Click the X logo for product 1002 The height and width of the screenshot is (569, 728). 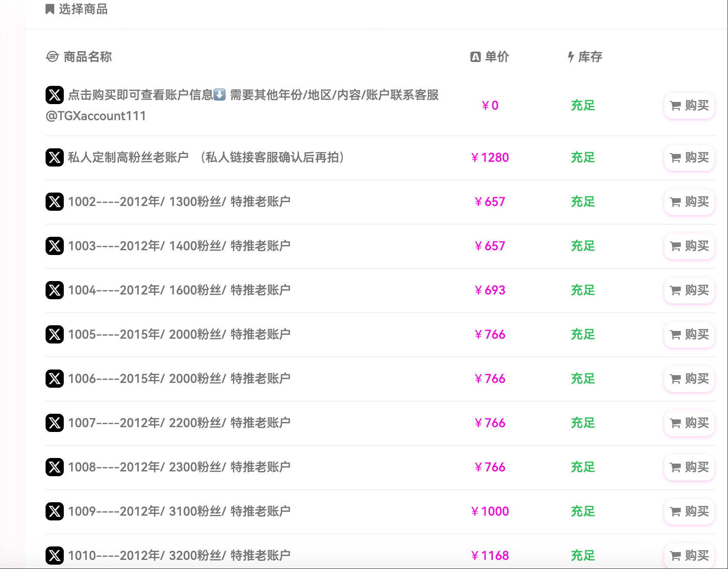click(x=55, y=202)
